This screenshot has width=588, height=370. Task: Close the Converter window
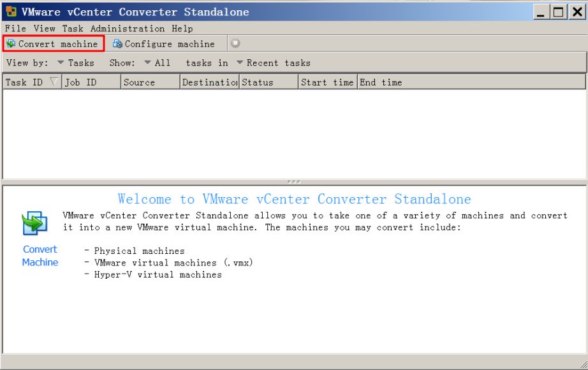(578, 12)
